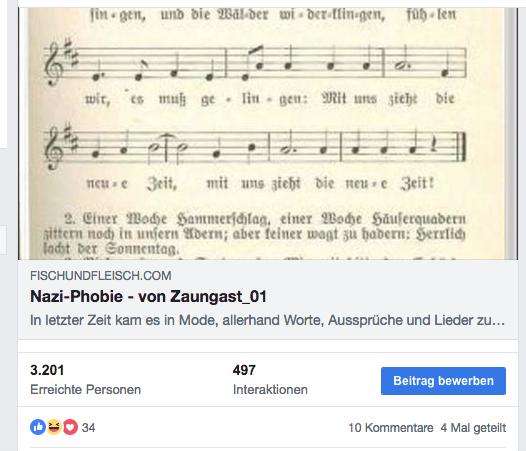
Task: Open the Nazi-Phobie article headline
Action: coord(149,297)
